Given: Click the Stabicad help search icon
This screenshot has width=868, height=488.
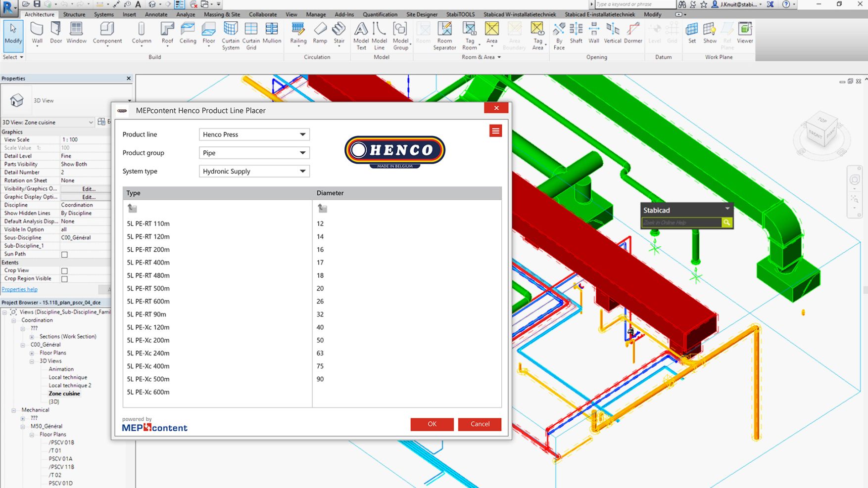Looking at the screenshot, I should point(726,222).
